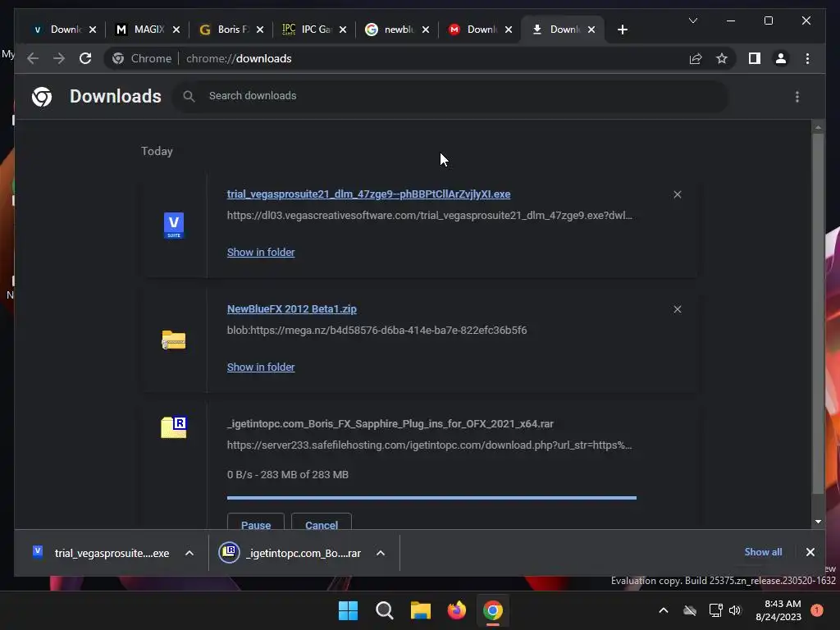The width and height of the screenshot is (840, 630).
Task: Click Show all downloads in the shelf
Action: (763, 552)
